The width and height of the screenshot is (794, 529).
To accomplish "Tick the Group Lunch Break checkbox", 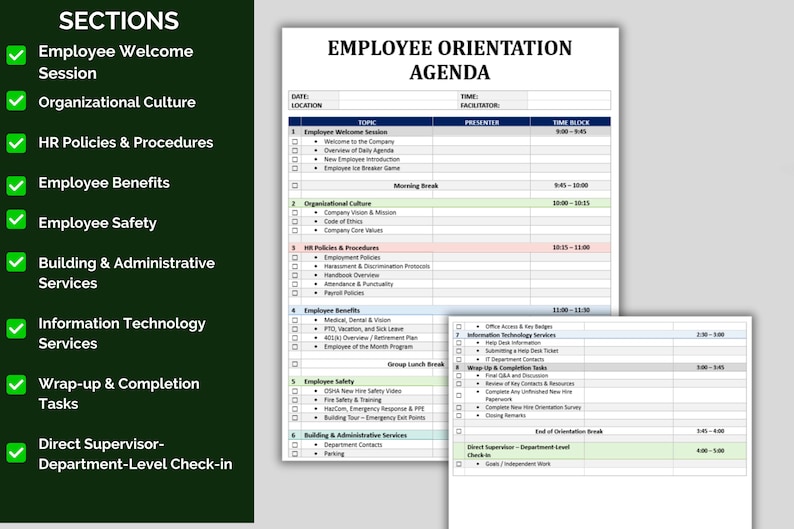I will [295, 364].
